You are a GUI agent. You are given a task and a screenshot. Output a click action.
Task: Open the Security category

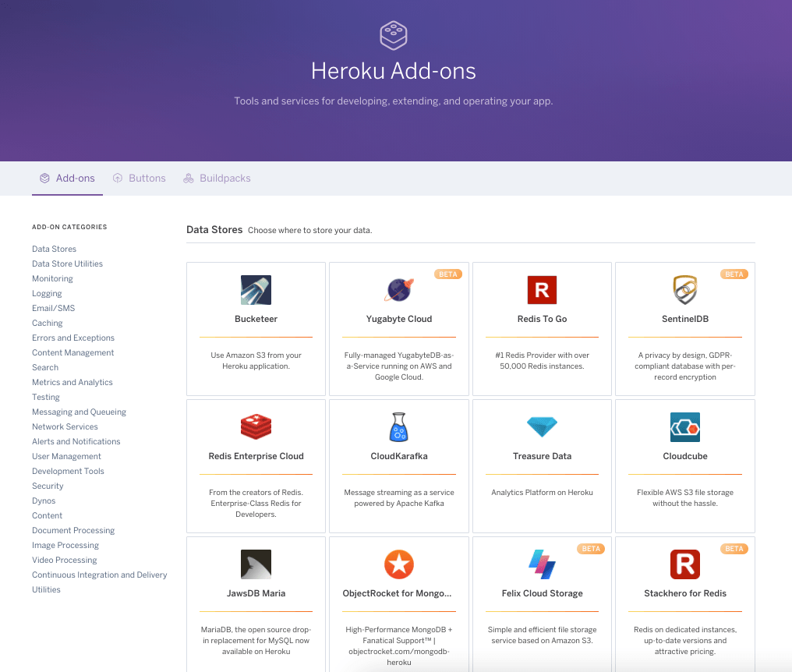[48, 486]
